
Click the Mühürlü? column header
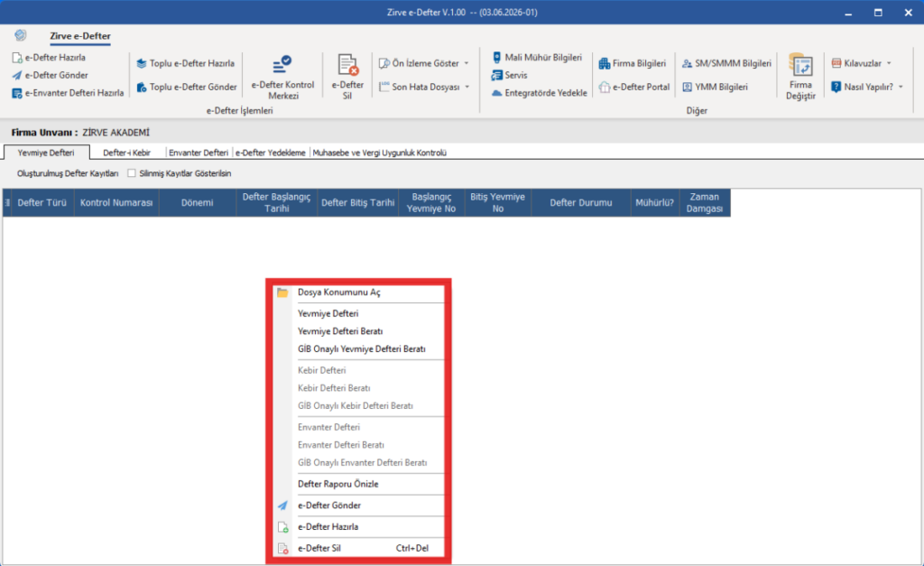pos(655,203)
